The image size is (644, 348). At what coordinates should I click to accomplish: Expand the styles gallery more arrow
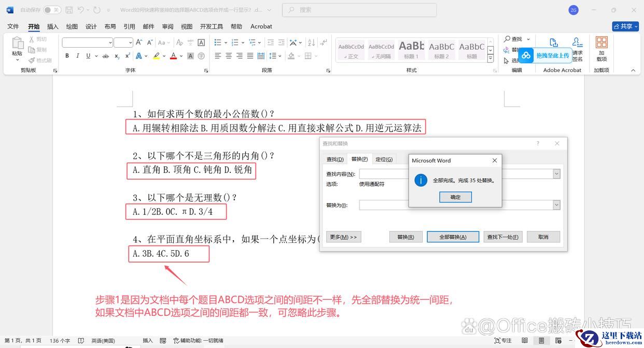pyautogui.click(x=491, y=59)
